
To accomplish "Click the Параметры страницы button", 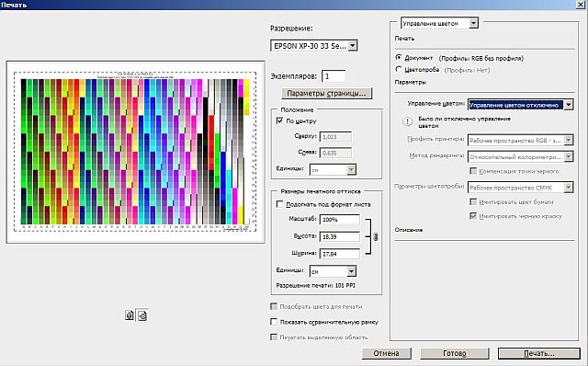I will (327, 94).
